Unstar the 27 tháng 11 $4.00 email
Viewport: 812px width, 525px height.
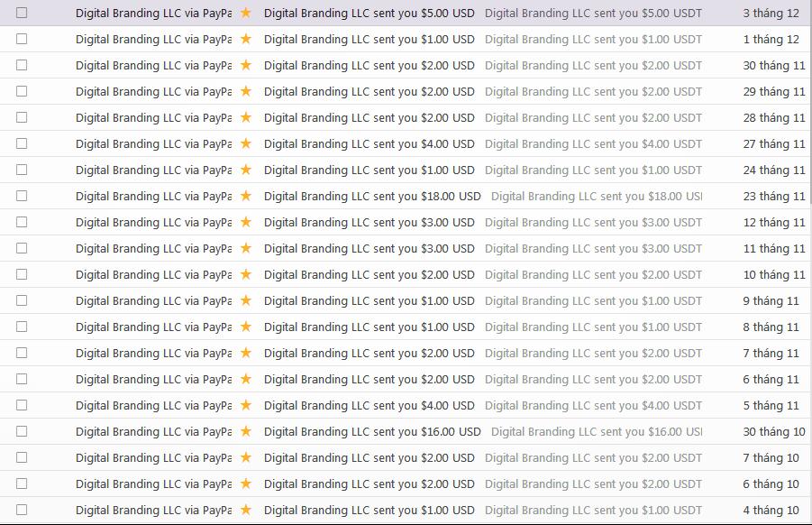coord(246,143)
